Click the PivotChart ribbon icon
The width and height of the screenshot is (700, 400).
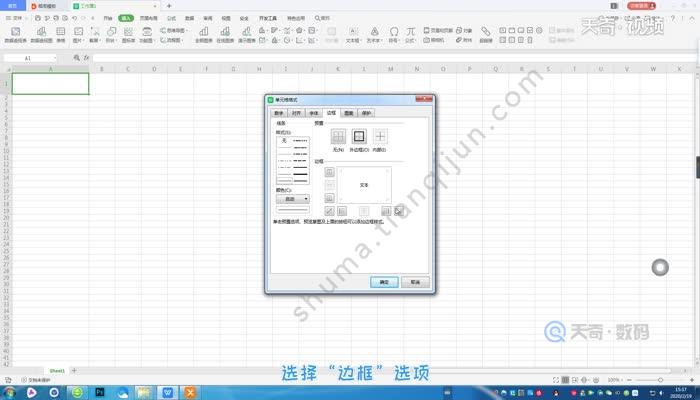tap(41, 34)
